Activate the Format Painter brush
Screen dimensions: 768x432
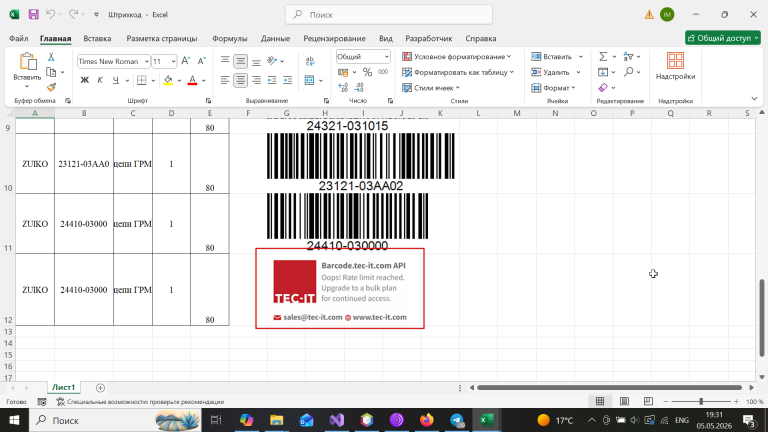coord(51,87)
